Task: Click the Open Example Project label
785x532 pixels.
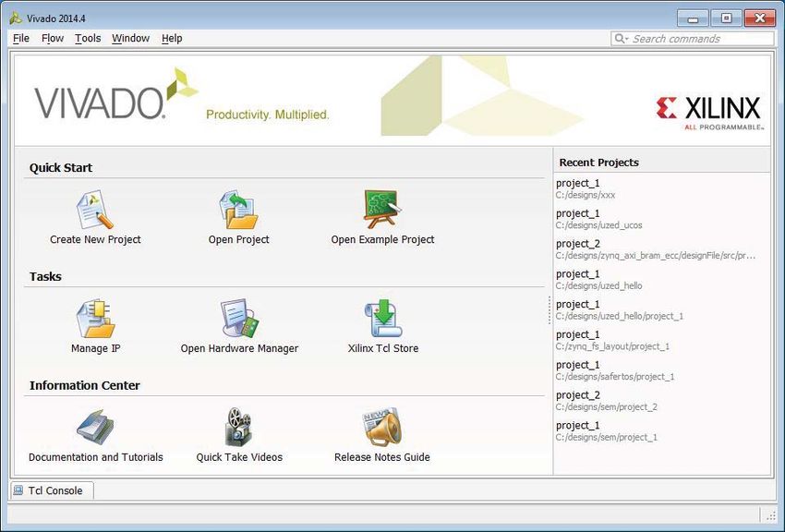Action: (382, 240)
